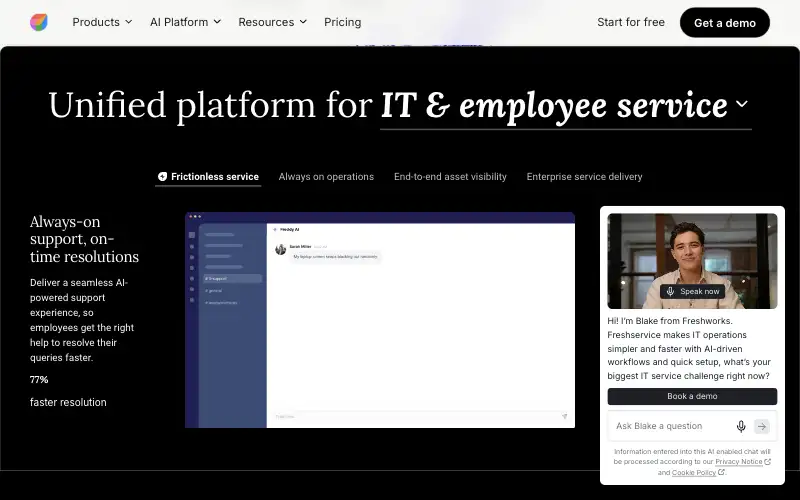Click the Speak now microphone button
This screenshot has height=500, width=800.
[692, 291]
